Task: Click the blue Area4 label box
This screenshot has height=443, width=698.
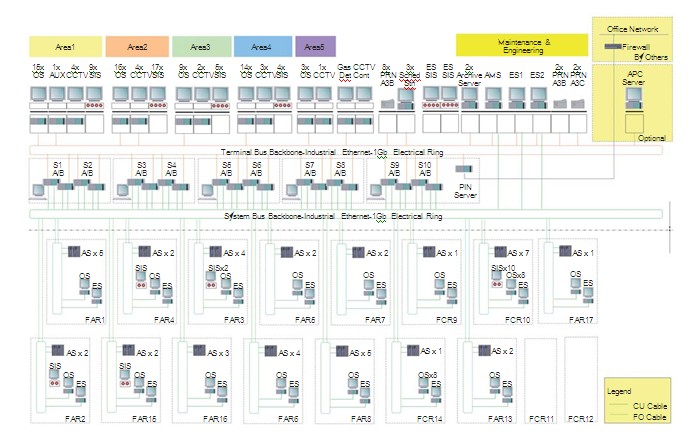Action: point(260,46)
